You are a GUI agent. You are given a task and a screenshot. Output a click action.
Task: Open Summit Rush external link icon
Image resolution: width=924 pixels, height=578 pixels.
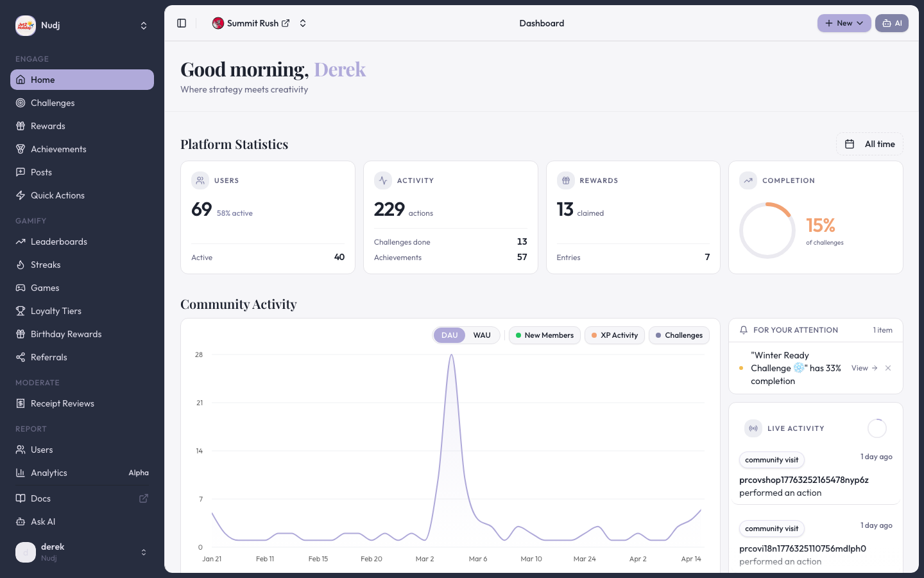(286, 23)
